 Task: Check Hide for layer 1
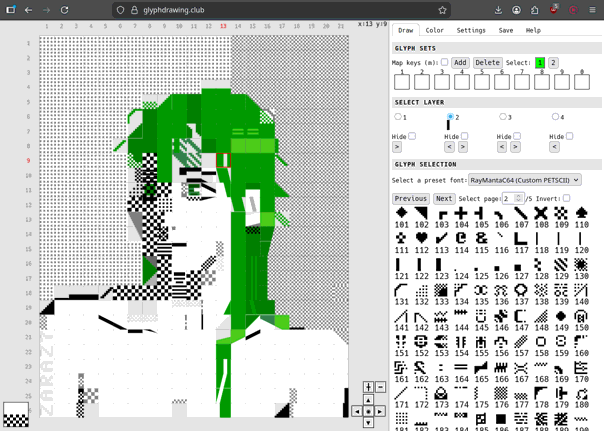click(412, 136)
